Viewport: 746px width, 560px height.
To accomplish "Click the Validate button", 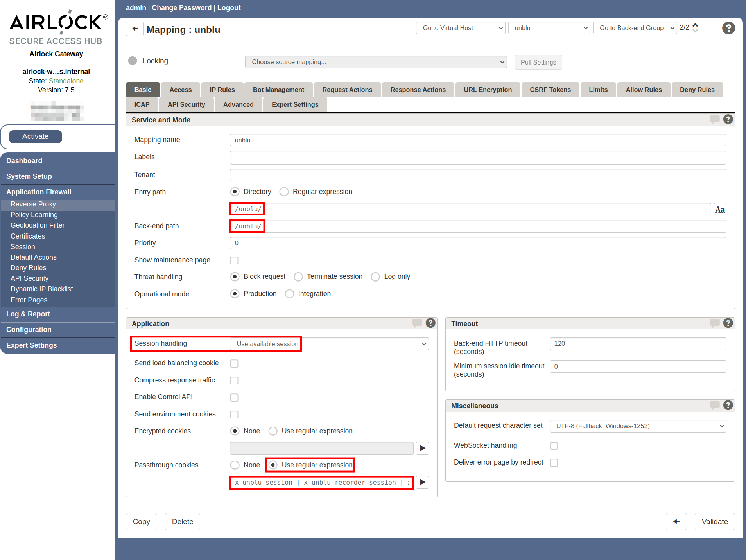I will [x=714, y=522].
